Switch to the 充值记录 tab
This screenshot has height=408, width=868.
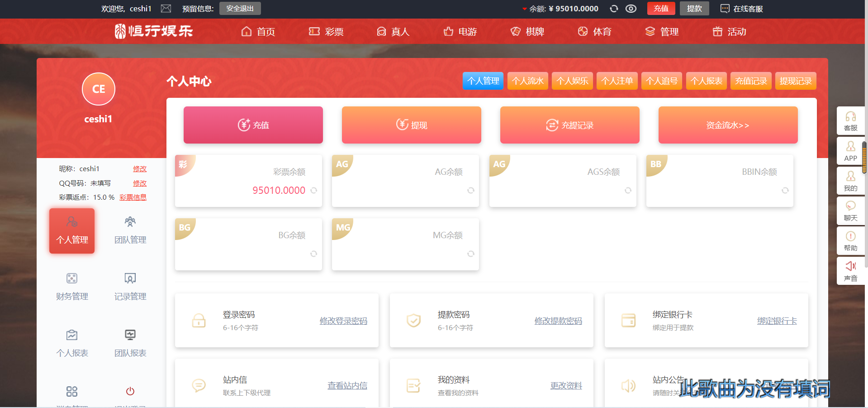751,81
